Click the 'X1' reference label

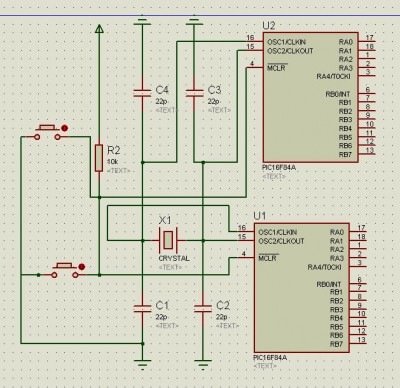(165, 220)
